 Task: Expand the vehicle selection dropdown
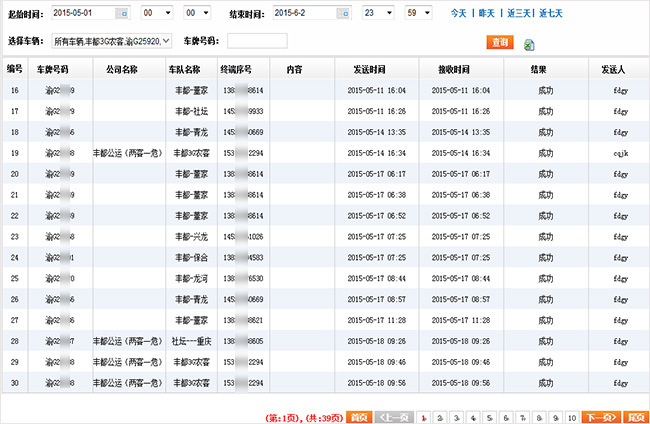[x=112, y=41]
